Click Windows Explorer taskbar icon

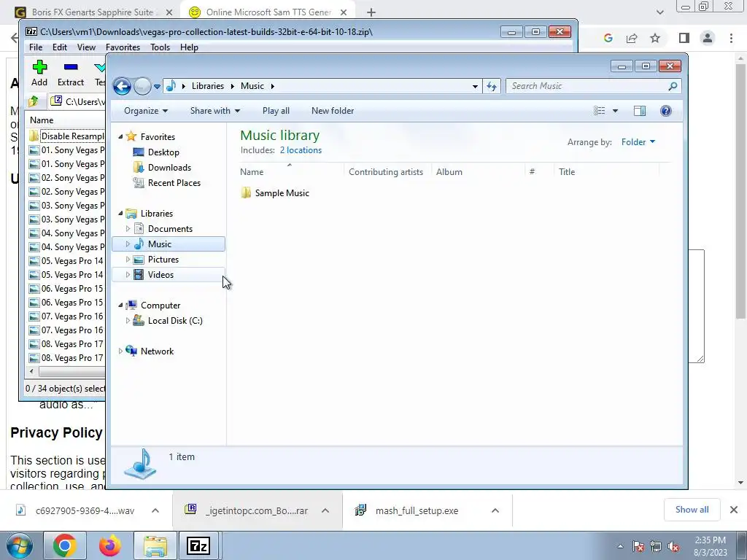click(155, 545)
